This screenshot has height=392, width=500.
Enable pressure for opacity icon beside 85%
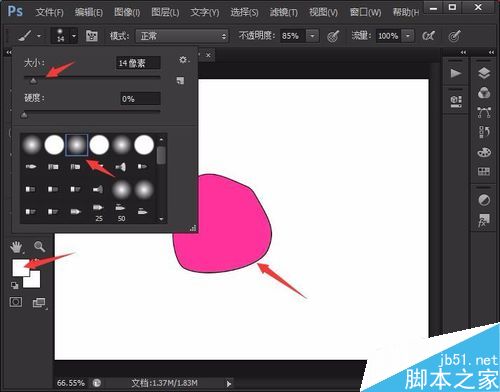tap(333, 36)
